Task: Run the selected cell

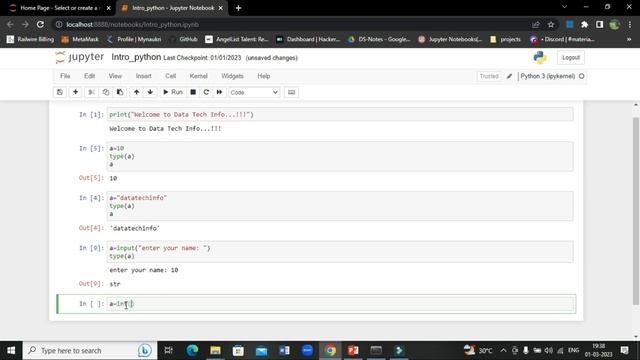Action: coord(173,92)
